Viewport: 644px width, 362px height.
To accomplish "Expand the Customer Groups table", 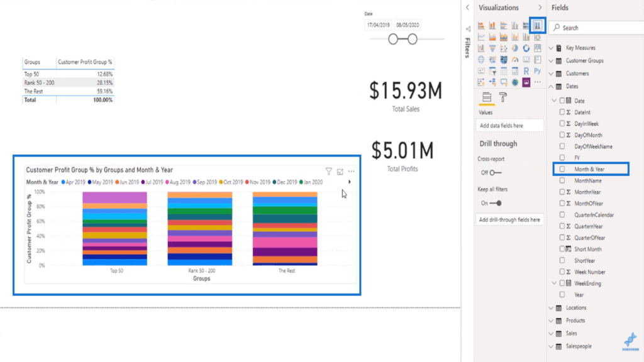I will [x=551, y=61].
